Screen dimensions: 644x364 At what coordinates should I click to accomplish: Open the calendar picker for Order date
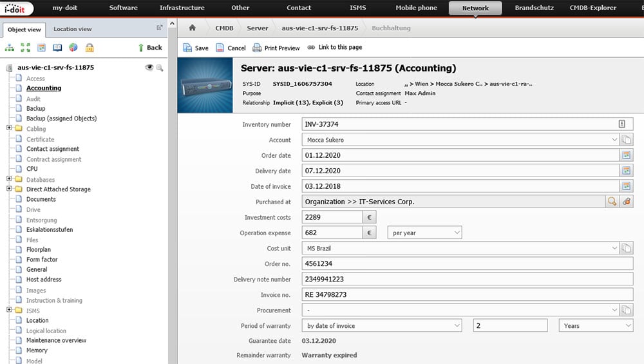coord(625,155)
